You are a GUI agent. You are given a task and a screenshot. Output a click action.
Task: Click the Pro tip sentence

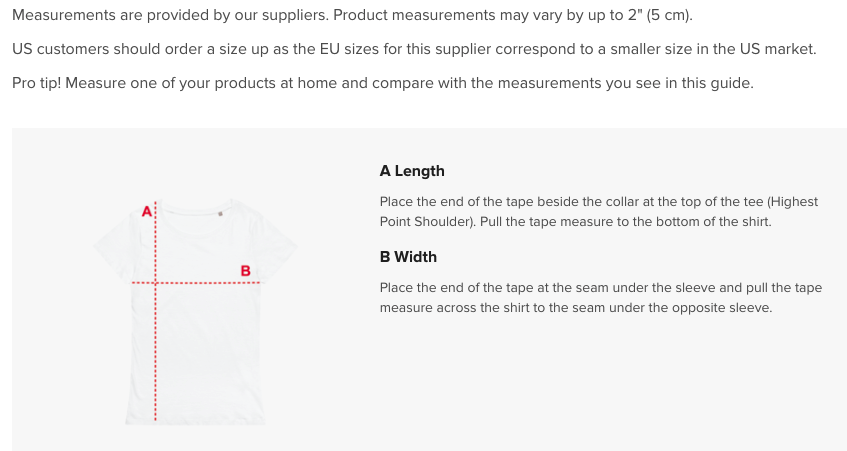383,83
